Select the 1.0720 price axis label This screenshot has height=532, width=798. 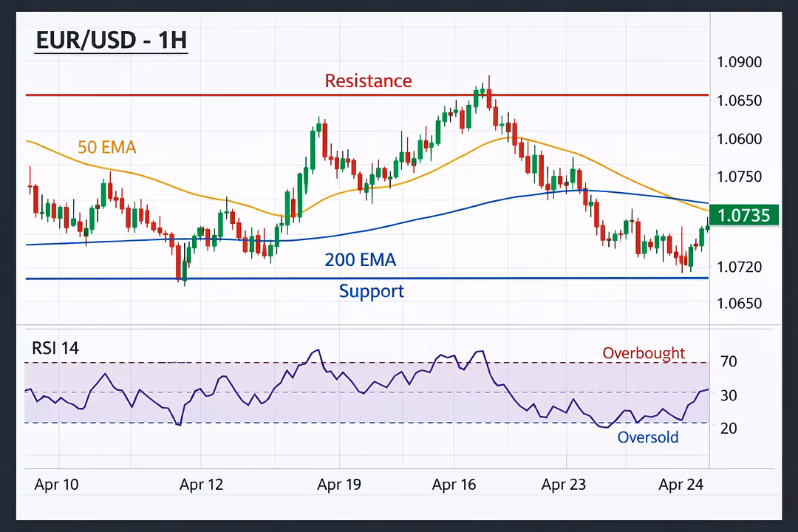[x=739, y=266]
